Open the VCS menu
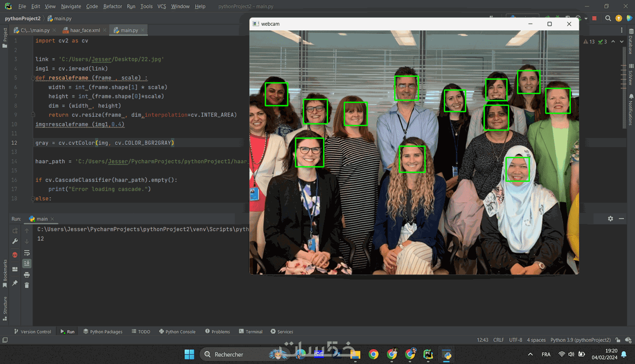Viewport: 635px width, 364px height. tap(161, 6)
